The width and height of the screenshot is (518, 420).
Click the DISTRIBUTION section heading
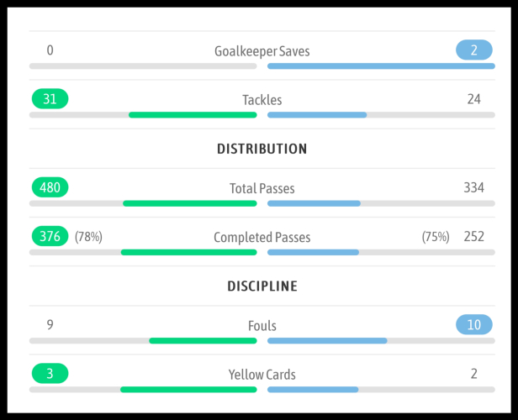(262, 149)
